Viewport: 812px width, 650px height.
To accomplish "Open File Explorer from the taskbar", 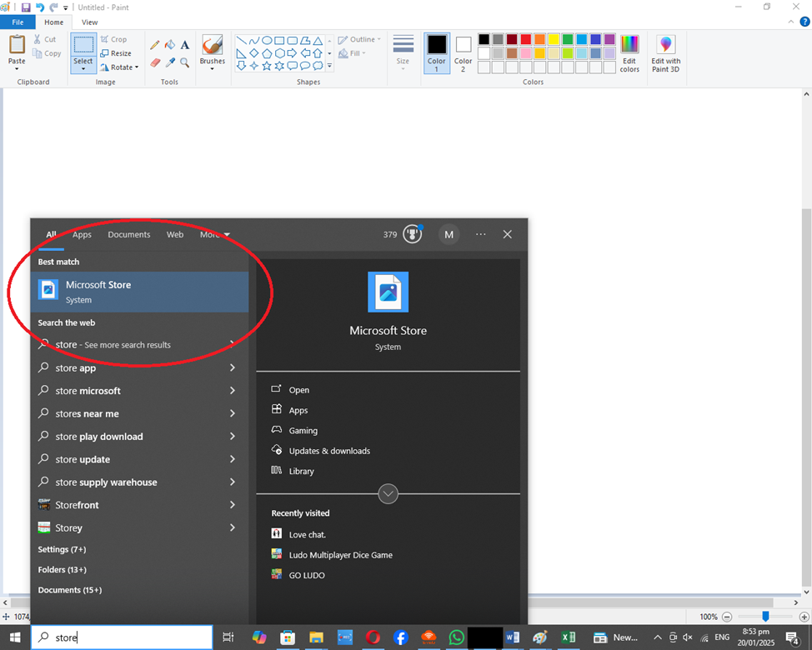I will coord(317,637).
